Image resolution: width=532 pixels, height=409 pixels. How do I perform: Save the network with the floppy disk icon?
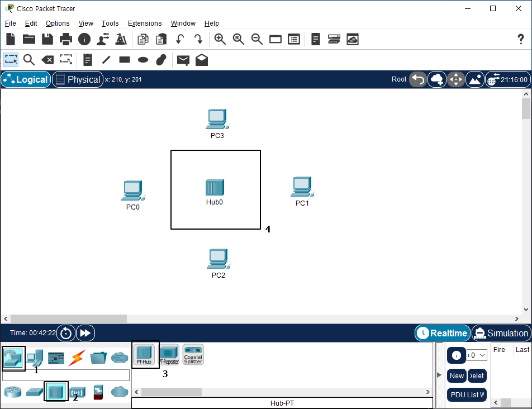pos(47,39)
